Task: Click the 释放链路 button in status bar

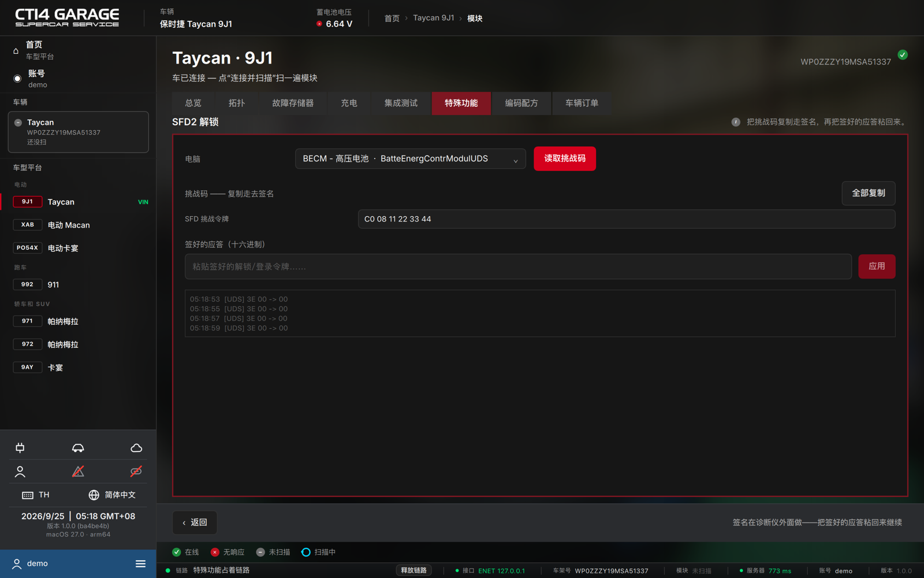Action: [x=414, y=570]
